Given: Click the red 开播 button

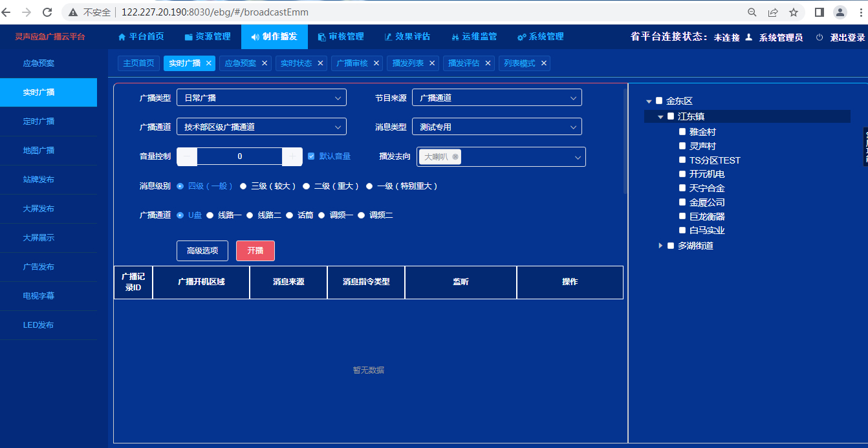Looking at the screenshot, I should (x=255, y=251).
